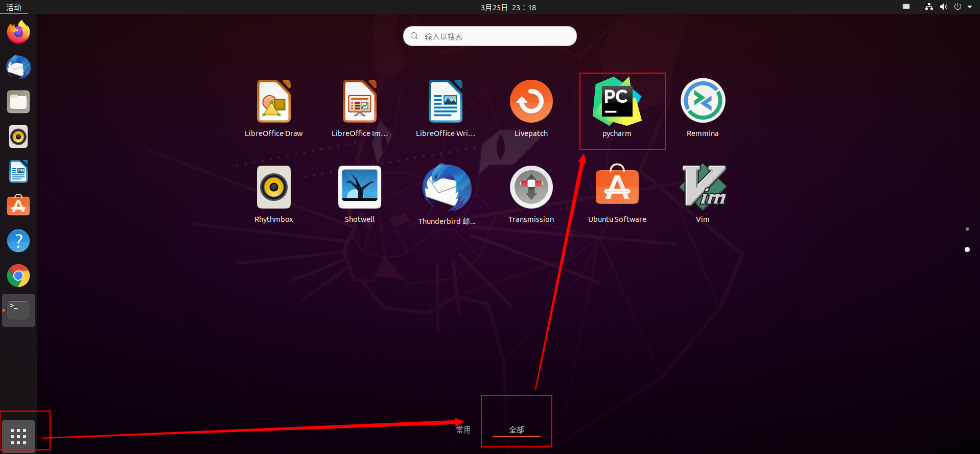Open the Files manager in the dock
The image size is (980, 454).
tap(18, 102)
